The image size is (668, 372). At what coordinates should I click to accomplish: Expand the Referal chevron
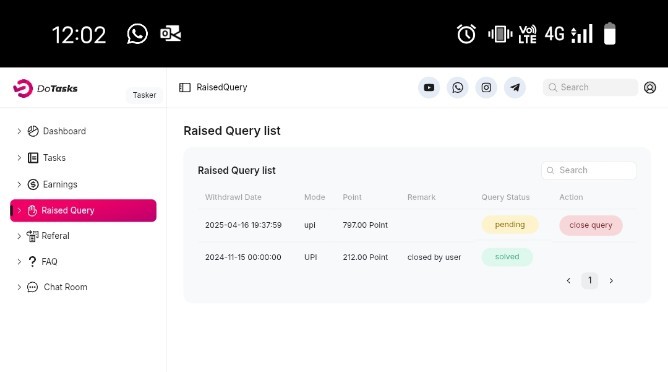(x=19, y=236)
